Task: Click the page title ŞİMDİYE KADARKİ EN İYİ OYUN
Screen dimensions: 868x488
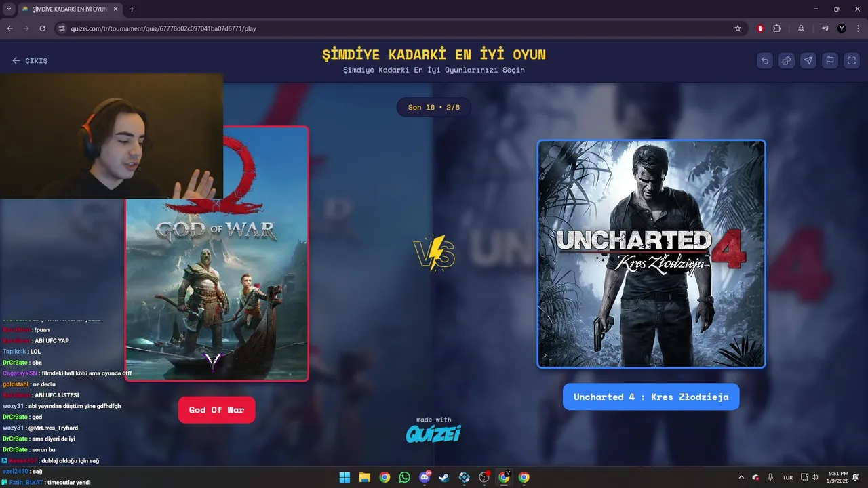Action: [x=434, y=54]
